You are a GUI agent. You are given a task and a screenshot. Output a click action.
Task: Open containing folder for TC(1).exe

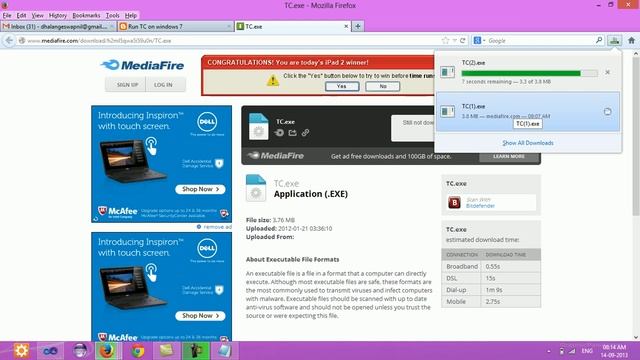[x=607, y=111]
